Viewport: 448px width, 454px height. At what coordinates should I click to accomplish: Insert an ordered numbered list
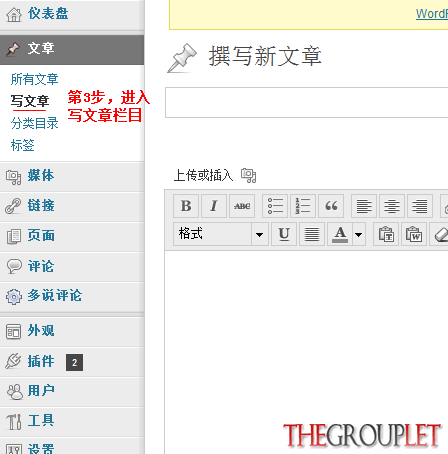[303, 206]
